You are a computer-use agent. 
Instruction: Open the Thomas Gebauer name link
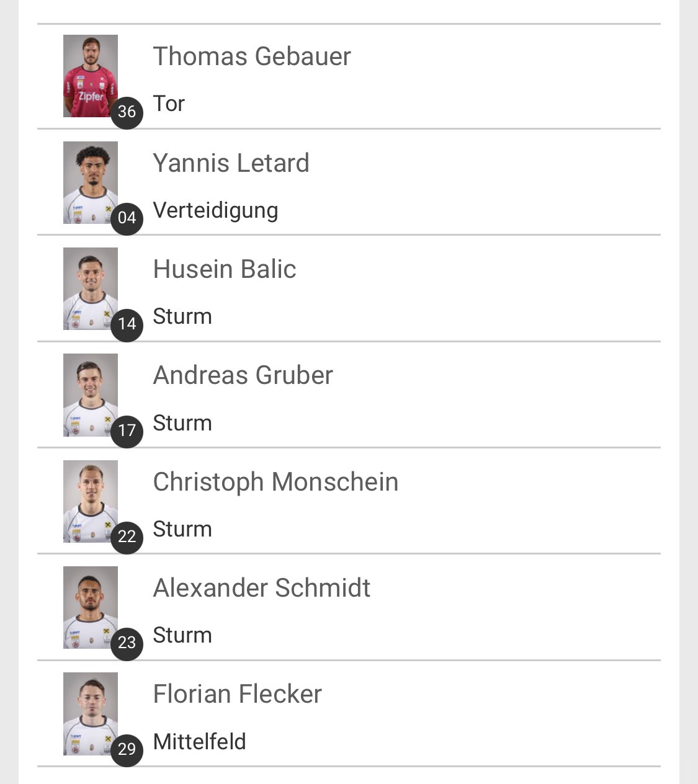(x=252, y=56)
